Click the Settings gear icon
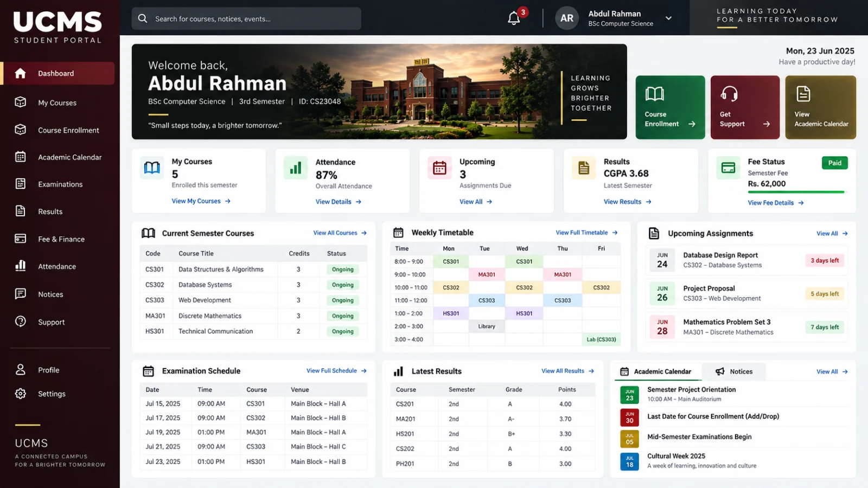 click(x=21, y=394)
